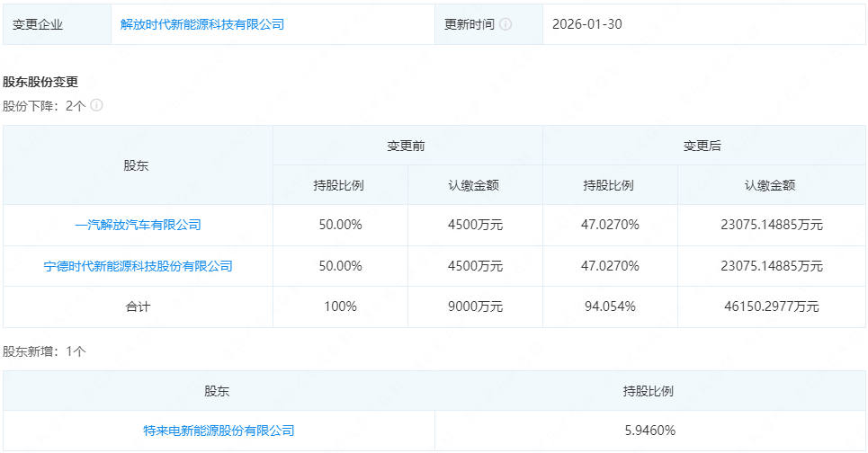Viewport: 868px width, 453px height.
Task: Select 23075.14885万元 in 一汽解放汽车 row
Action: tap(772, 225)
